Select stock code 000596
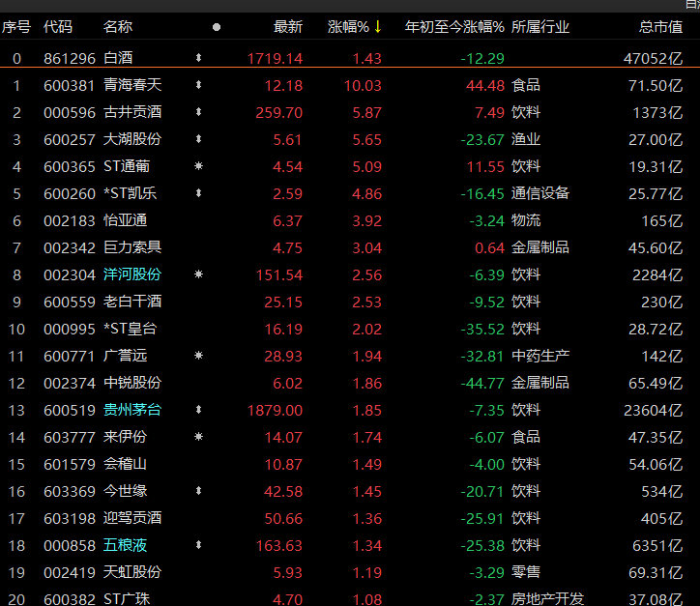Viewport: 700px width, 606px height. 69,112
